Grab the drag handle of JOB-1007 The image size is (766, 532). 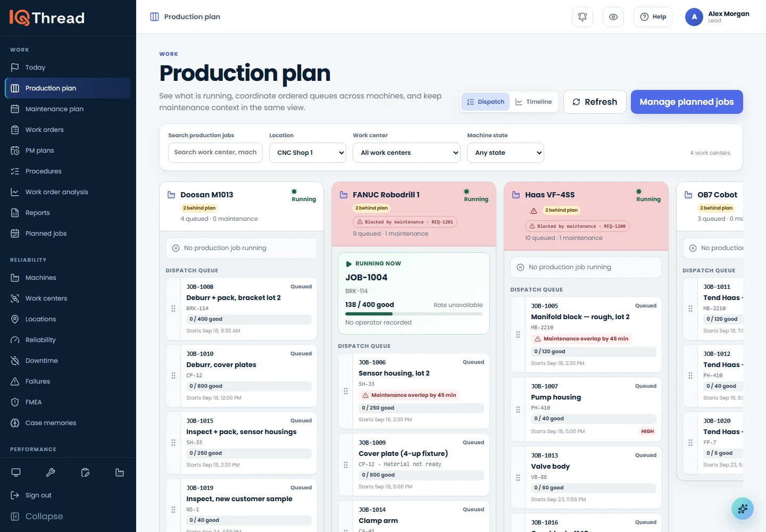click(x=518, y=409)
